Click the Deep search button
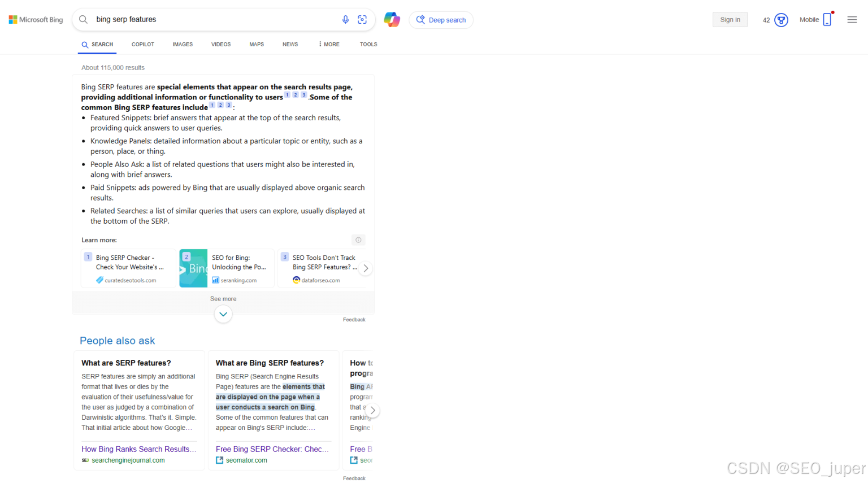The height and width of the screenshot is (483, 868). 441,20
